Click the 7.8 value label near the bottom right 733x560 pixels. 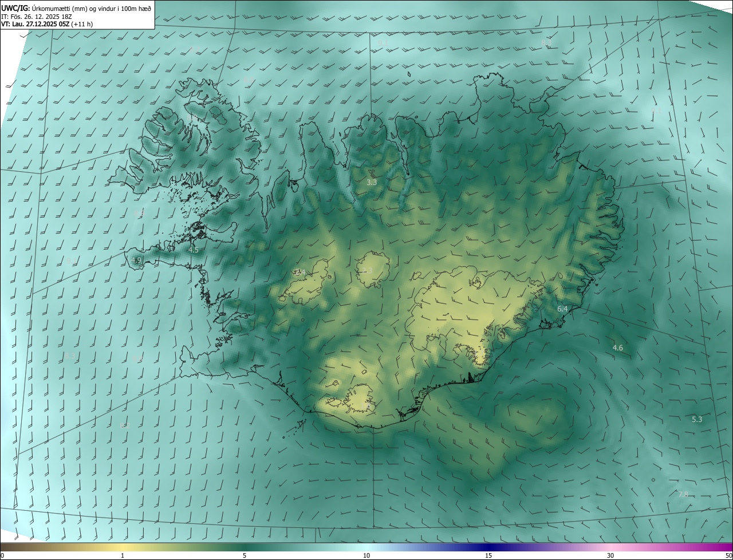click(x=683, y=494)
